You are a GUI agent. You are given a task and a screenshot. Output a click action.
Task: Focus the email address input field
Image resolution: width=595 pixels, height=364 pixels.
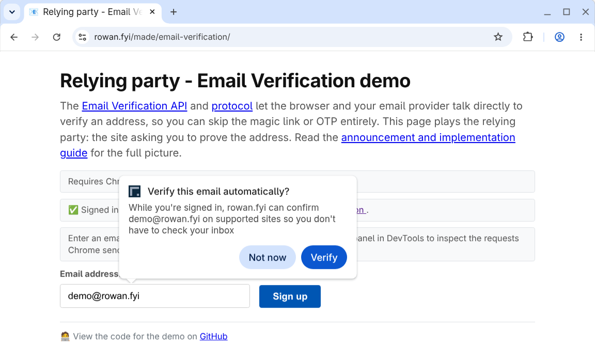(155, 296)
